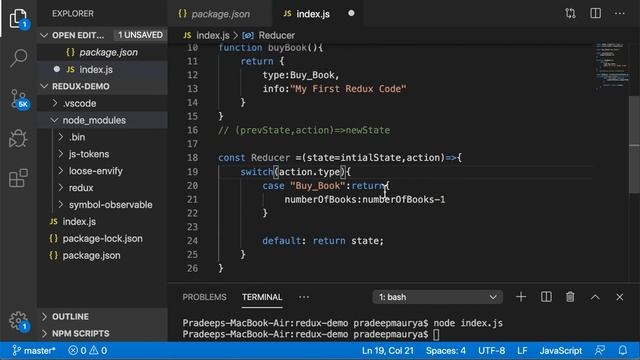Image resolution: width=640 pixels, height=360 pixels.
Task: Select the Terminal panel tab
Action: [262, 297]
